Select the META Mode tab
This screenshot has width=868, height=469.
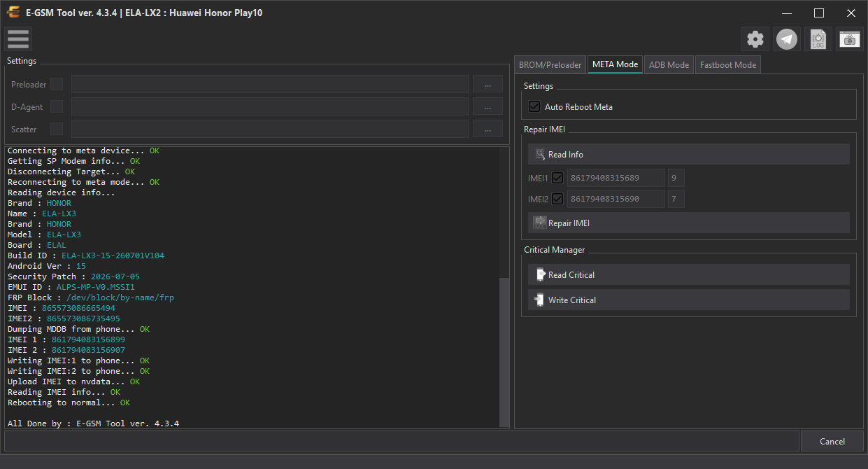click(615, 64)
